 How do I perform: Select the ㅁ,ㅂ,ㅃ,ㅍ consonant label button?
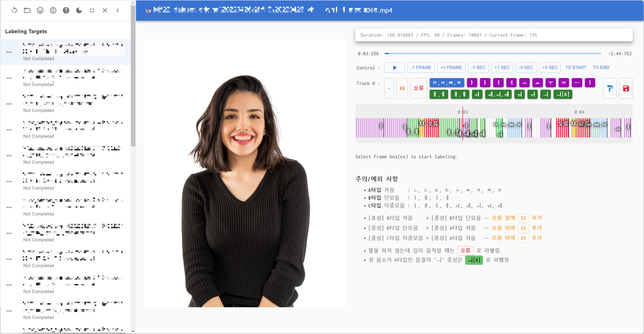click(447, 83)
